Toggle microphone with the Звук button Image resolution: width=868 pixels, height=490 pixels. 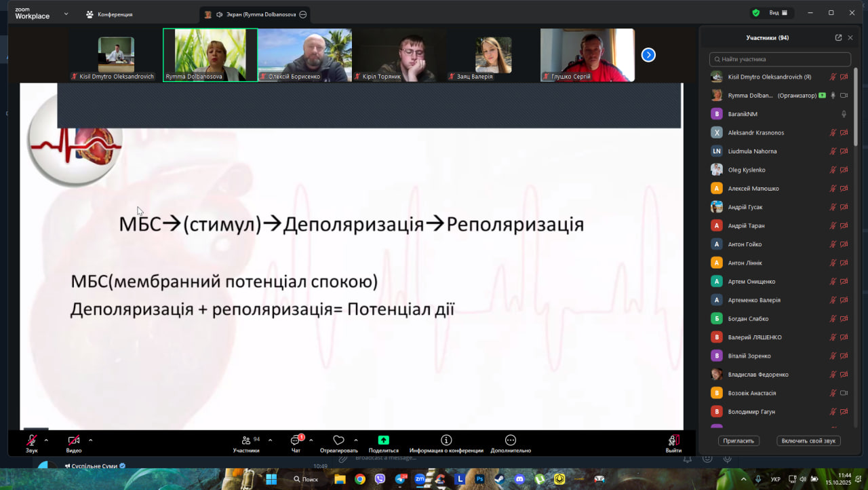pyautogui.click(x=31, y=440)
